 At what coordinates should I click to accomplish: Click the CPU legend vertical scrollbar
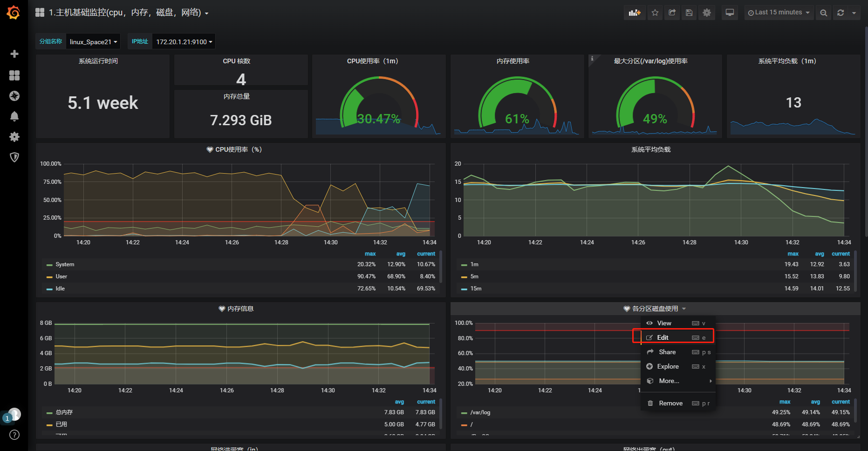[x=441, y=267]
